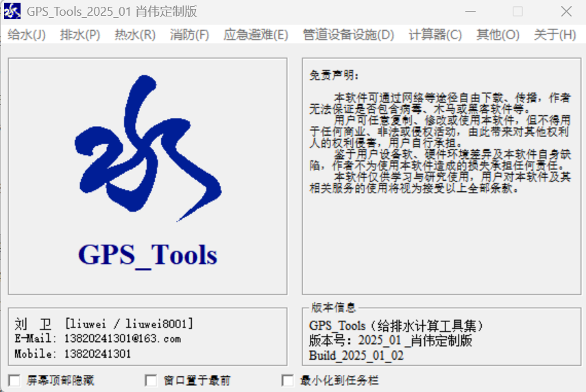Check the 窗口置于最前 option

pyautogui.click(x=151, y=380)
